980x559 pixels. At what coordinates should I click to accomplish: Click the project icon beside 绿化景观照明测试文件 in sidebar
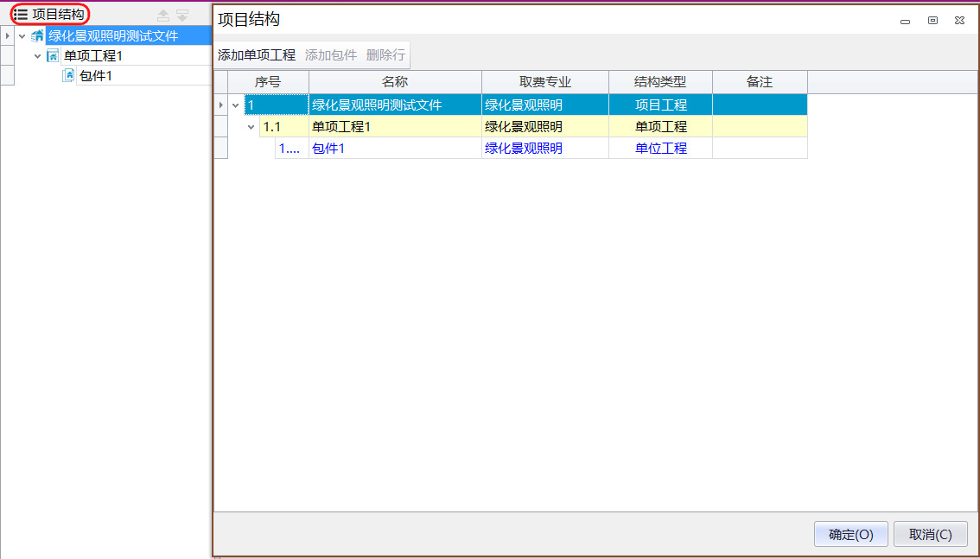(37, 36)
